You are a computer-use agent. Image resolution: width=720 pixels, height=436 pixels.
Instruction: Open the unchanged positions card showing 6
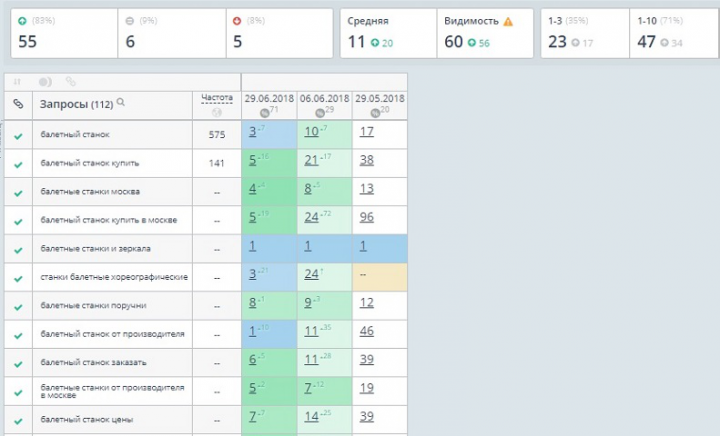click(172, 34)
